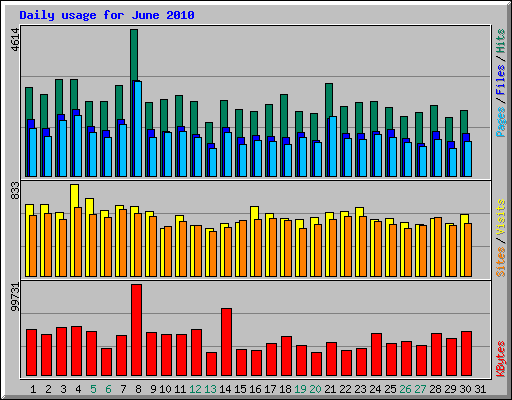
Task: Click the tallest green hits bar on day 8
Action: click(x=134, y=55)
